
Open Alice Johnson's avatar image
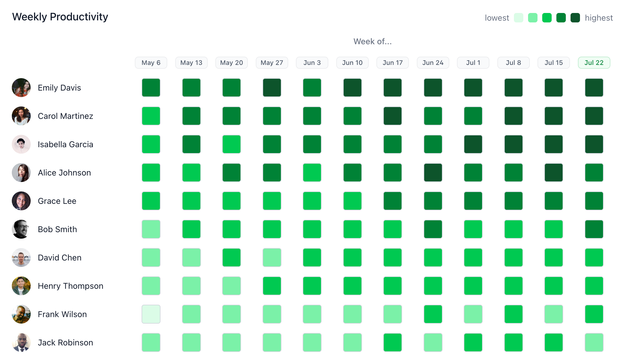(x=21, y=173)
